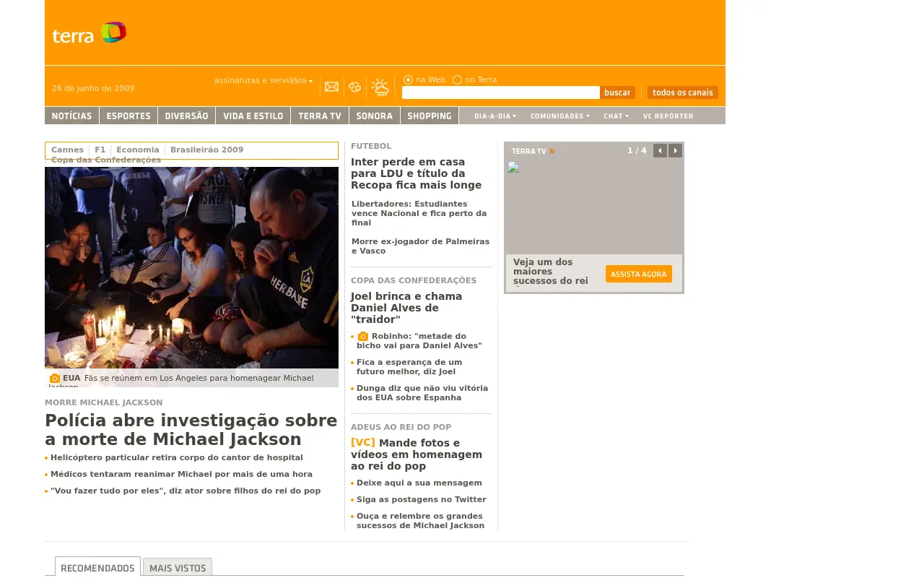This screenshot has width=924, height=578.
Task: Open the SONORA section
Action: 375,116
